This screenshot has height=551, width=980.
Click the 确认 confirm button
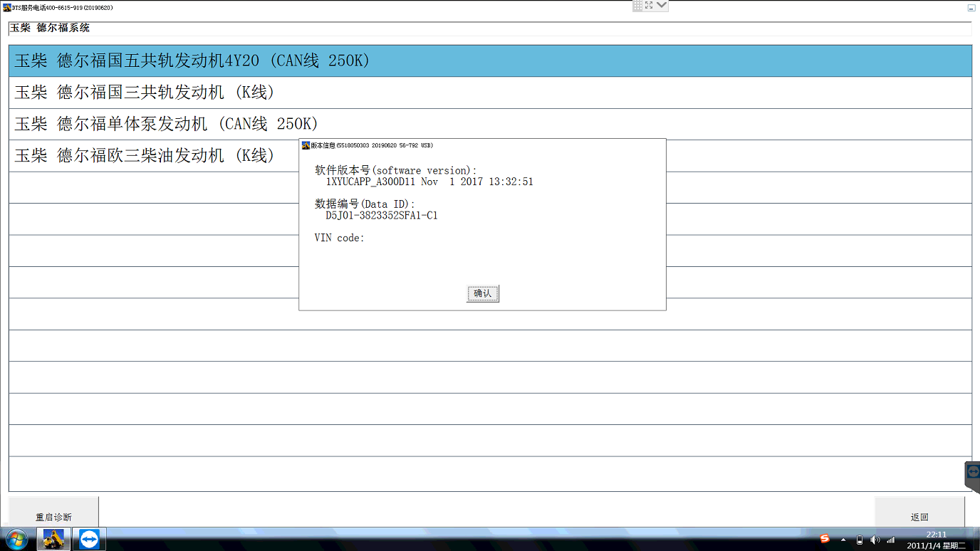tap(483, 293)
